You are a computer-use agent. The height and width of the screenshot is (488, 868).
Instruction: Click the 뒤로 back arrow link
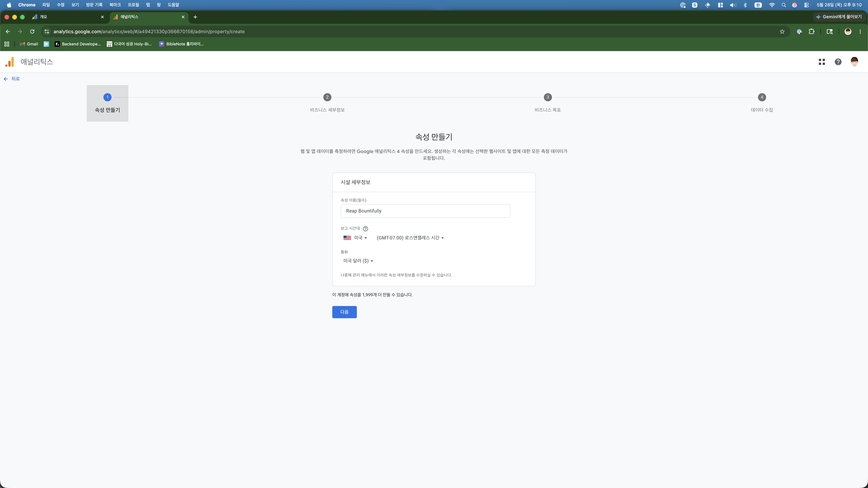12,79
